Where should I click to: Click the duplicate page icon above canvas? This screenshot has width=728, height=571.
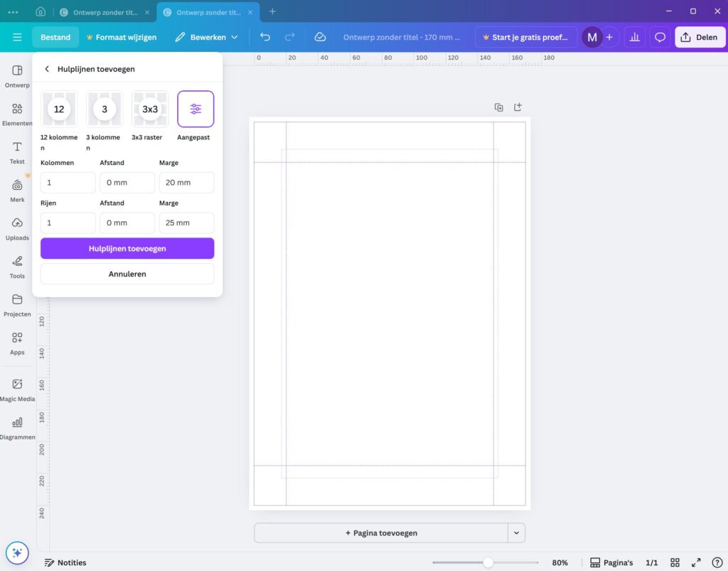pos(499,107)
